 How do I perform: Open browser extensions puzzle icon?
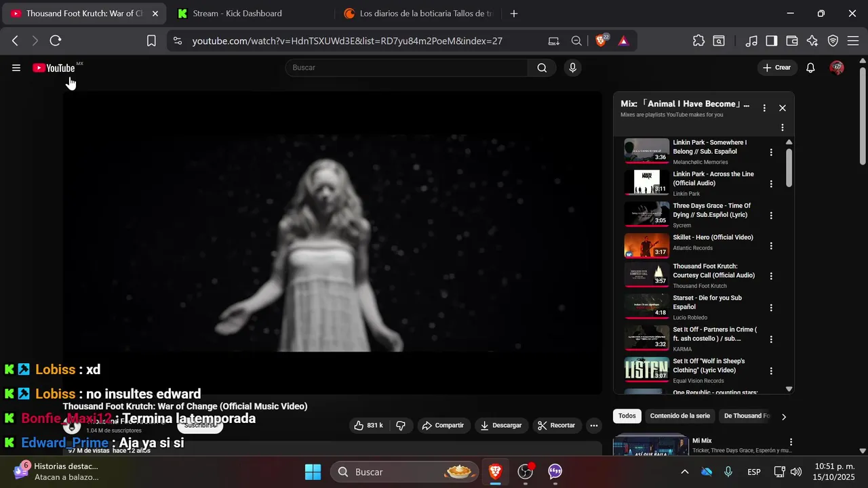[698, 41]
